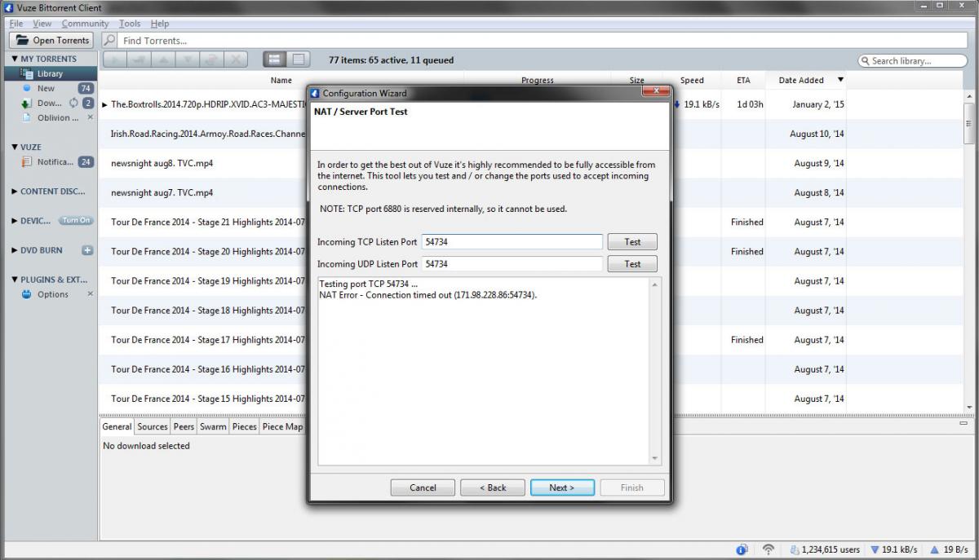
Task: Collapse the MY TORRENTS sidebar section
Action: (15, 59)
